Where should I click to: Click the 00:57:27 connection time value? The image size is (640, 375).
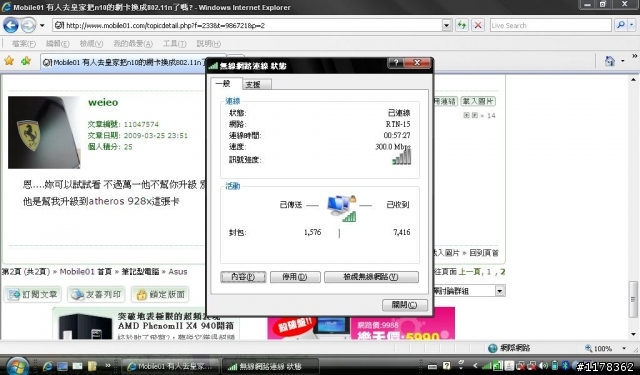tap(397, 135)
